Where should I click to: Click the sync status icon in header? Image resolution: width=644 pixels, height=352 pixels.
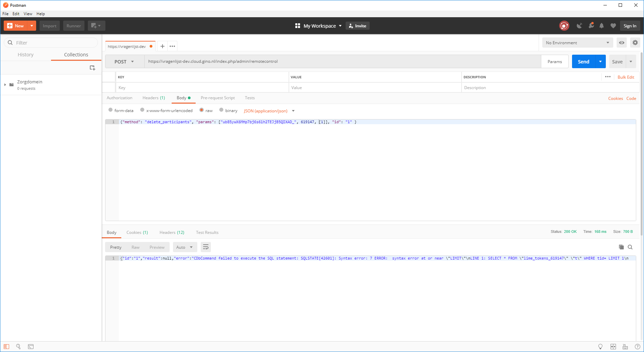click(x=564, y=26)
